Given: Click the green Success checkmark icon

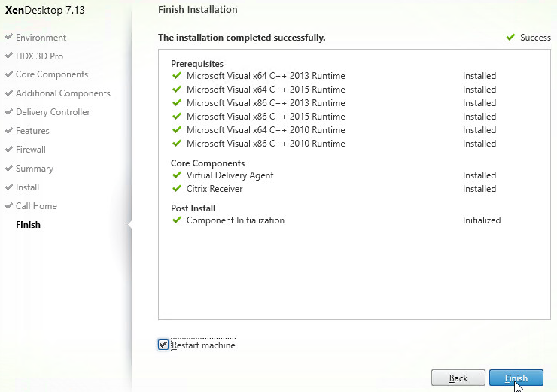Looking at the screenshot, I should tap(510, 38).
